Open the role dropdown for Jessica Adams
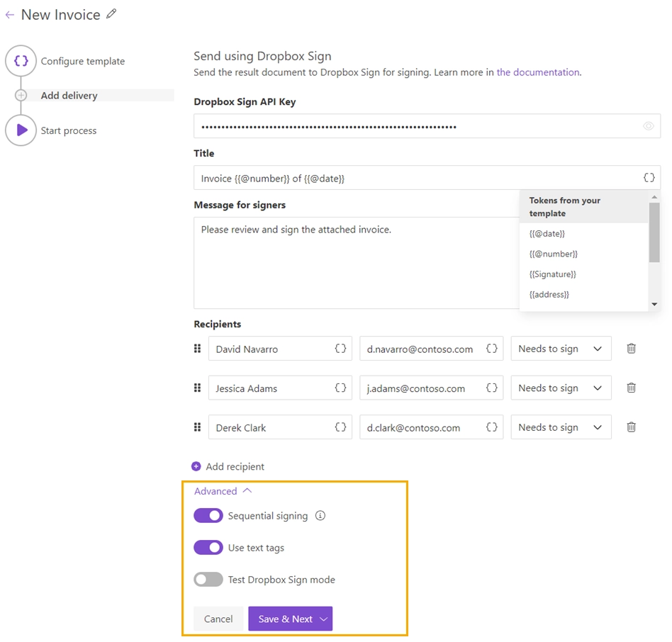672x642 pixels. [x=561, y=388]
